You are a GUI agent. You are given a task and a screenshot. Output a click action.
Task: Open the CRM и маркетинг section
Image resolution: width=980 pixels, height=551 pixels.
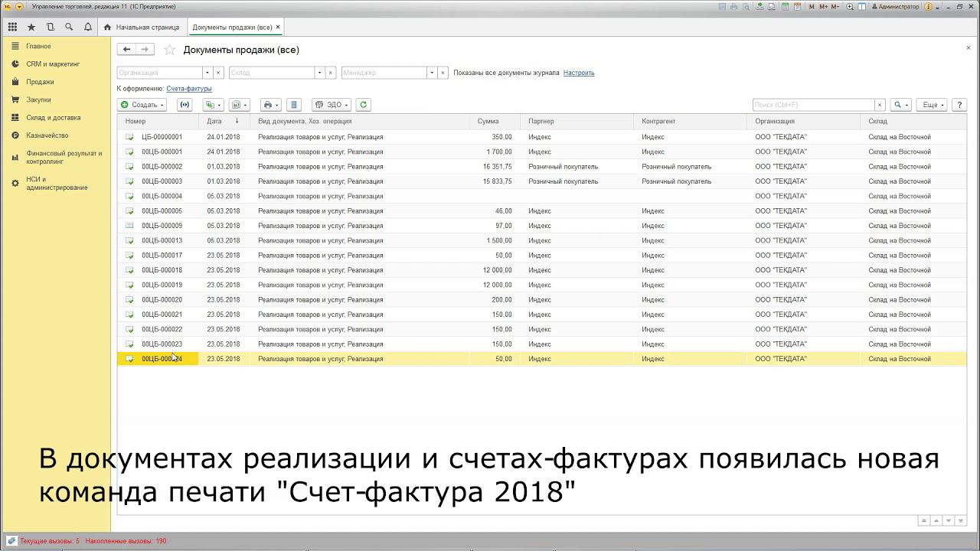point(53,64)
